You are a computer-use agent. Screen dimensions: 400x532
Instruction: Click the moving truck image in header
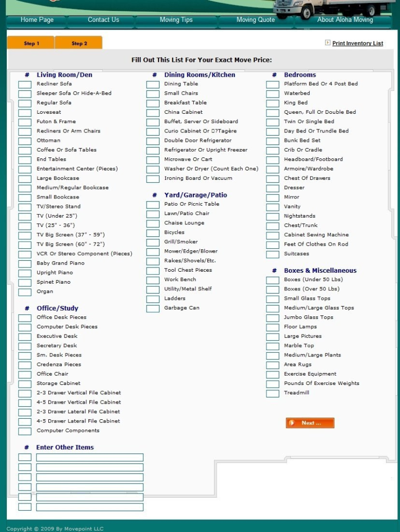tap(332, 8)
